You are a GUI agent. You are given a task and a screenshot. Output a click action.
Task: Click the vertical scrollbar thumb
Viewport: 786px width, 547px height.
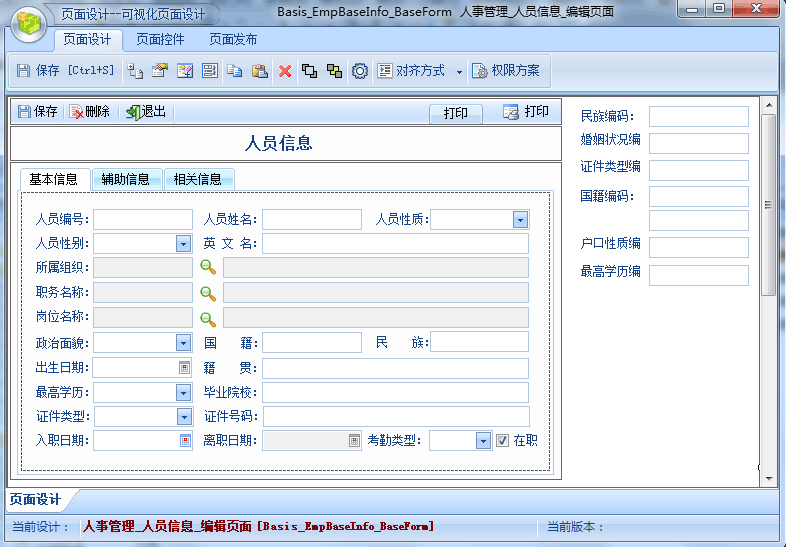point(768,205)
